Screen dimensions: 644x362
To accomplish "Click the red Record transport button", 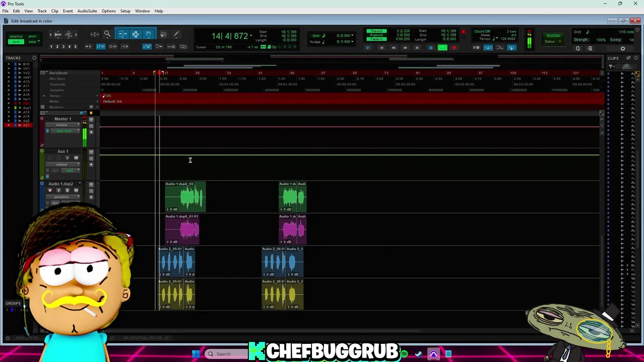I will coord(454,48).
